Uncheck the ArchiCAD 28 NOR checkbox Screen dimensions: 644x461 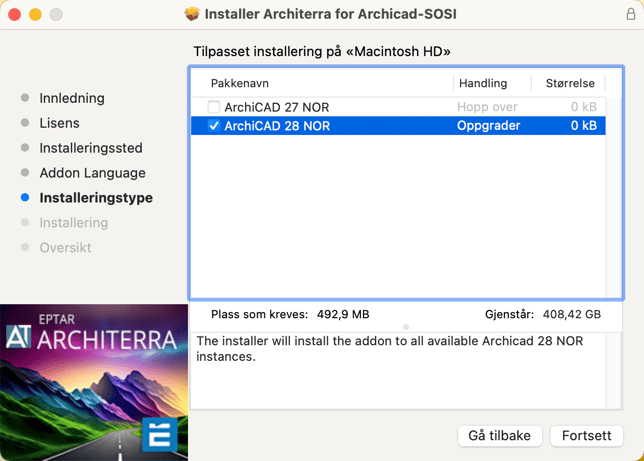(x=214, y=126)
